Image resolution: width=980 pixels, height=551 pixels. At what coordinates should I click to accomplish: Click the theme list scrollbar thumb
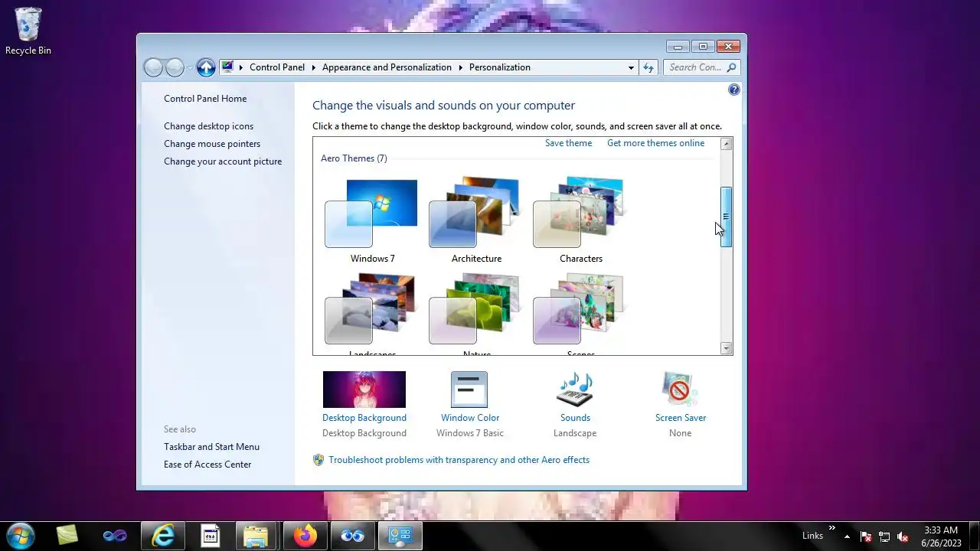click(x=727, y=217)
